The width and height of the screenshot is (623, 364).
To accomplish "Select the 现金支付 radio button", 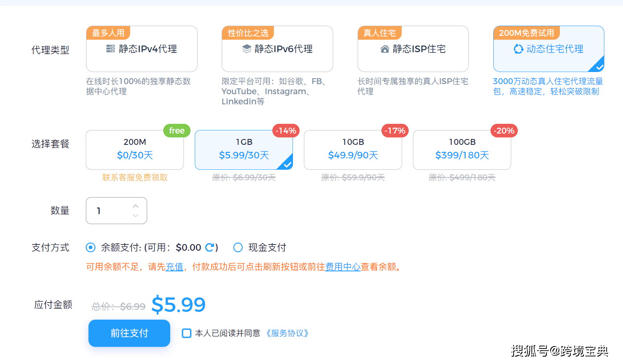I will (238, 248).
